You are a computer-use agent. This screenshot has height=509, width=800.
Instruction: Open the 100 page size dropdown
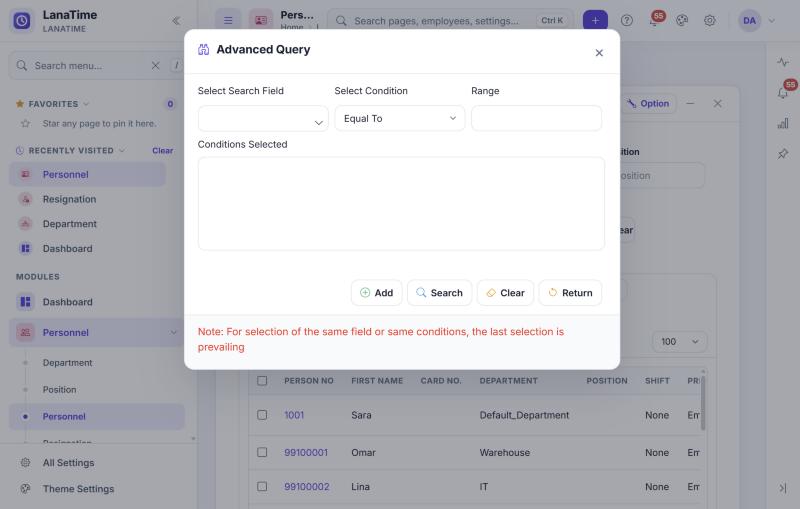point(680,341)
